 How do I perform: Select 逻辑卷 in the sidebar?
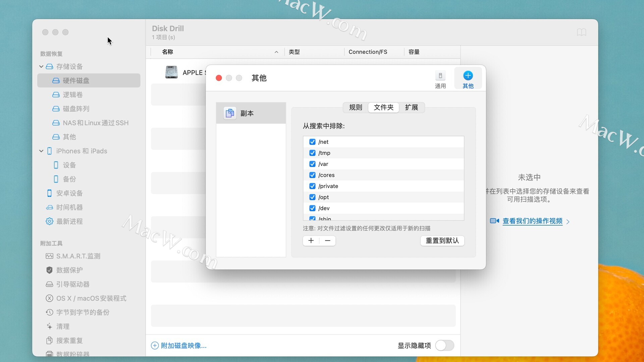tap(89, 95)
